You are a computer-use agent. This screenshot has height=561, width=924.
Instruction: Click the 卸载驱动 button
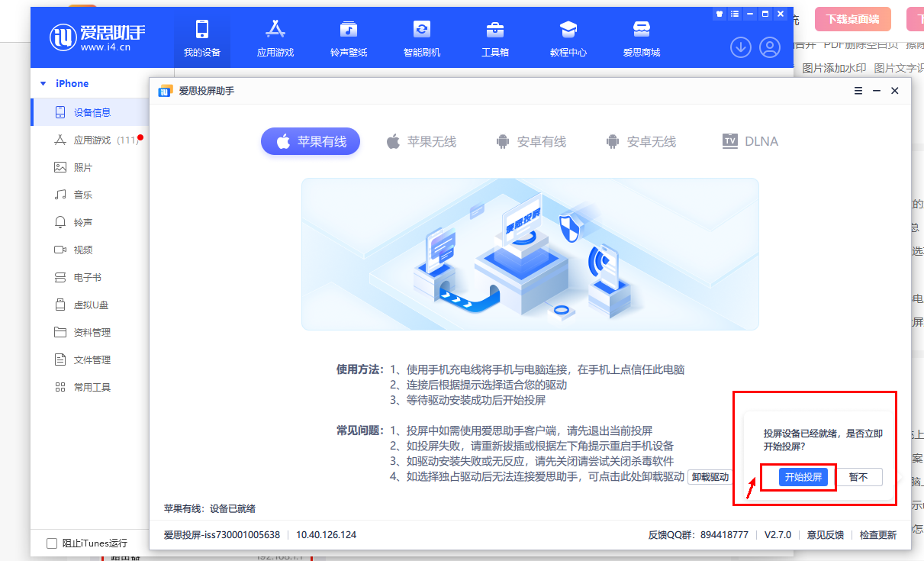pyautogui.click(x=710, y=477)
